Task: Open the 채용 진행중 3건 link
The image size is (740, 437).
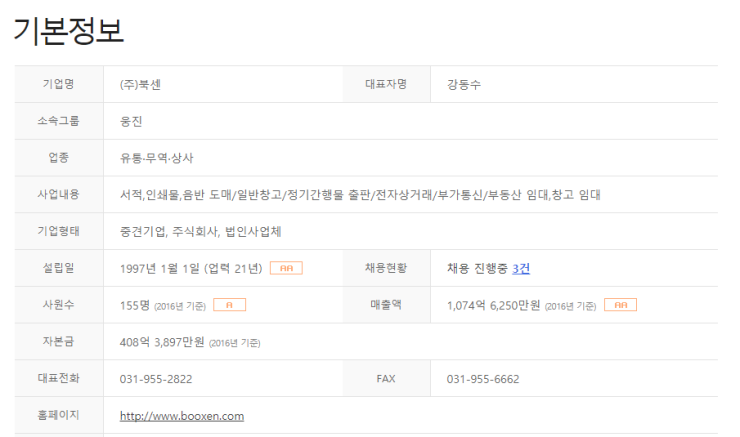Action: [521, 268]
